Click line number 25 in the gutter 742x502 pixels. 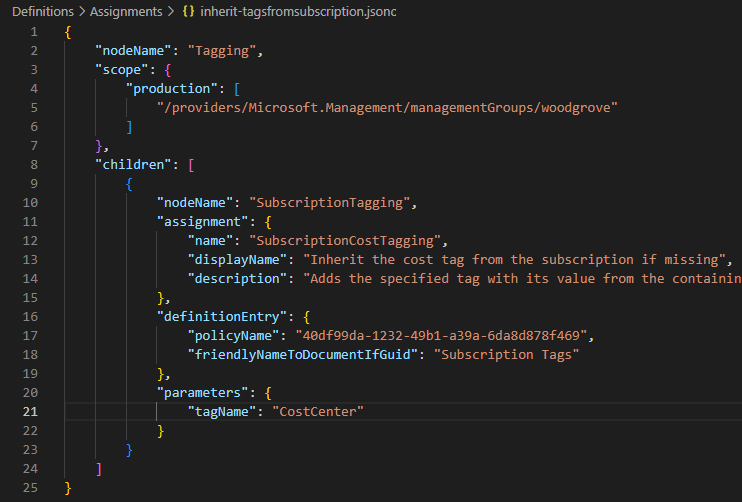(x=30, y=487)
